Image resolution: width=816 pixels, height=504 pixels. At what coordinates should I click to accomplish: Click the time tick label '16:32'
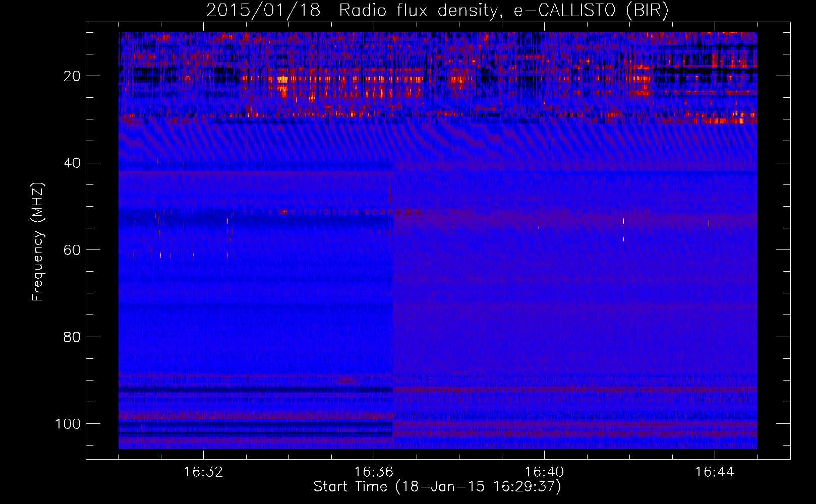coord(203,472)
